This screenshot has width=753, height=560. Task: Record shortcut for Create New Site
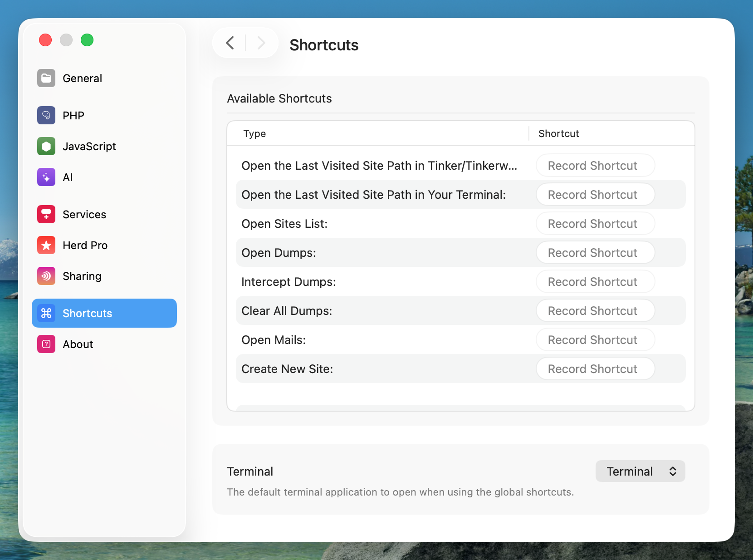coord(595,369)
